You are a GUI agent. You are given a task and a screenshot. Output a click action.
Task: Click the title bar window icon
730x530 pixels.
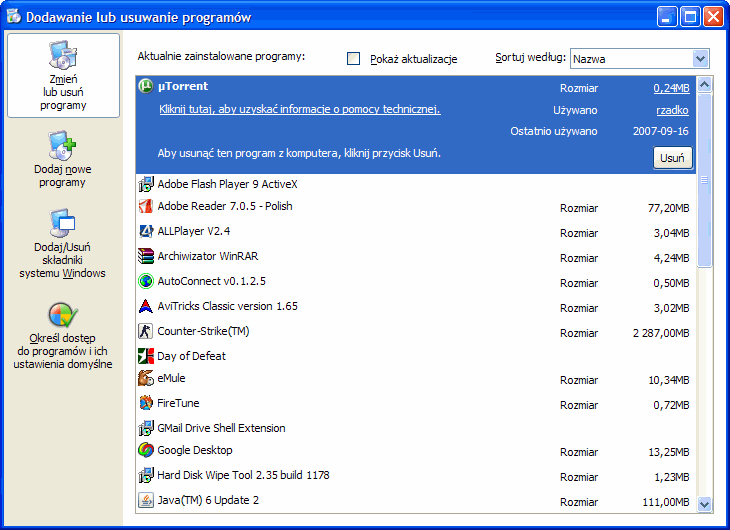click(x=14, y=16)
